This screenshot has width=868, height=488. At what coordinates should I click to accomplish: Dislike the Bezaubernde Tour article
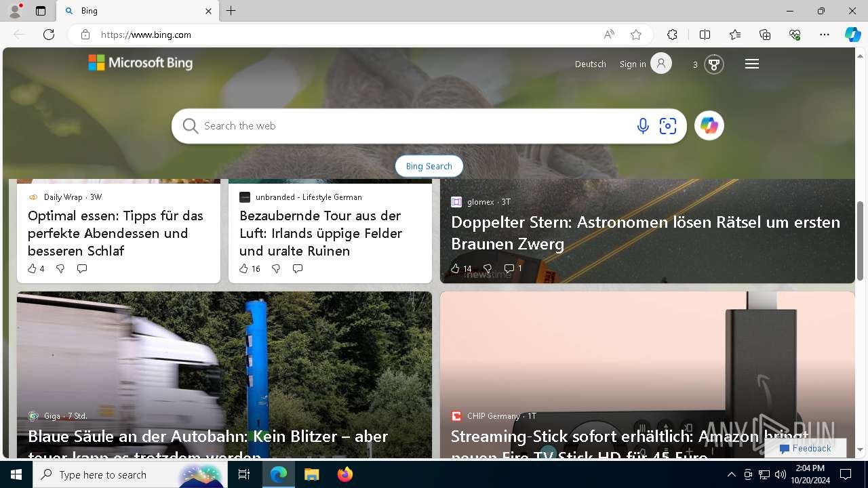point(276,269)
